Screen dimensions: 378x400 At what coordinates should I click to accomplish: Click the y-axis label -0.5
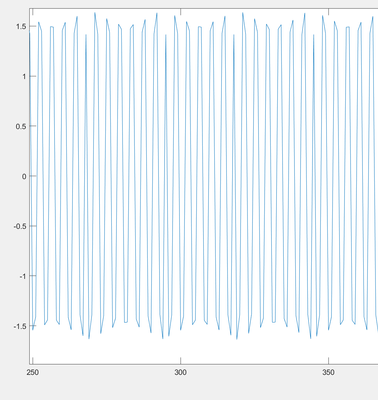20,226
